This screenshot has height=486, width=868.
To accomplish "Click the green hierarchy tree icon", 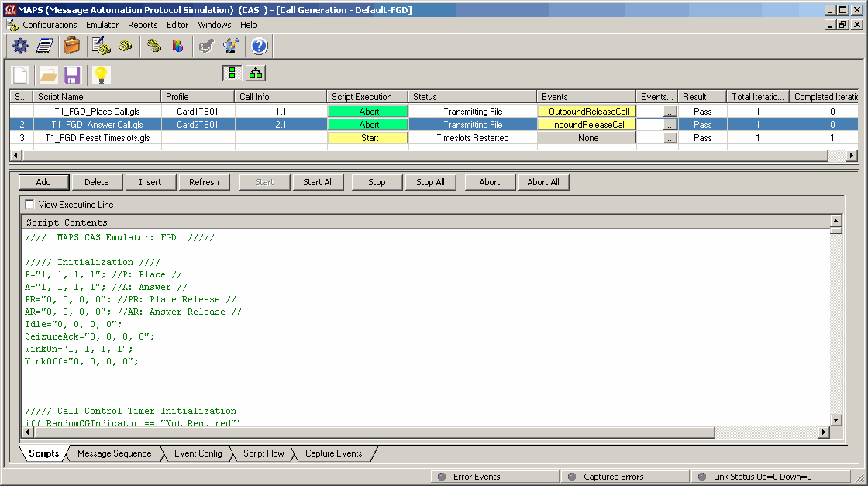I will (x=256, y=73).
